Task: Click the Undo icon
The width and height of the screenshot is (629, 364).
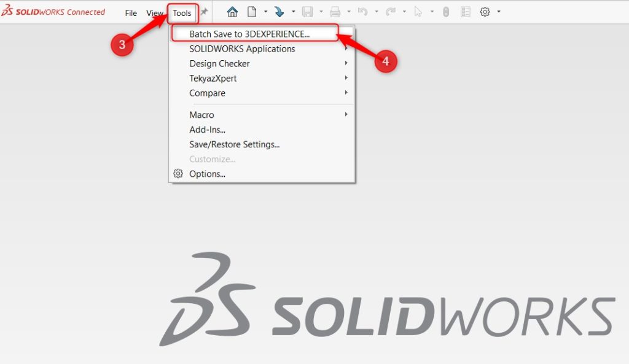Action: [x=362, y=12]
